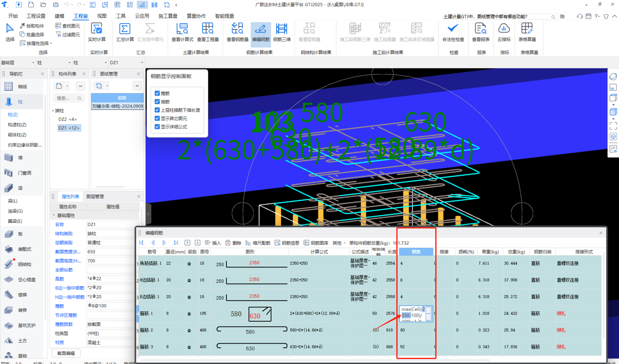The height and width of the screenshot is (364, 619).
Task: Click the 汇总计算 sigma icon
Action: pos(125,29)
